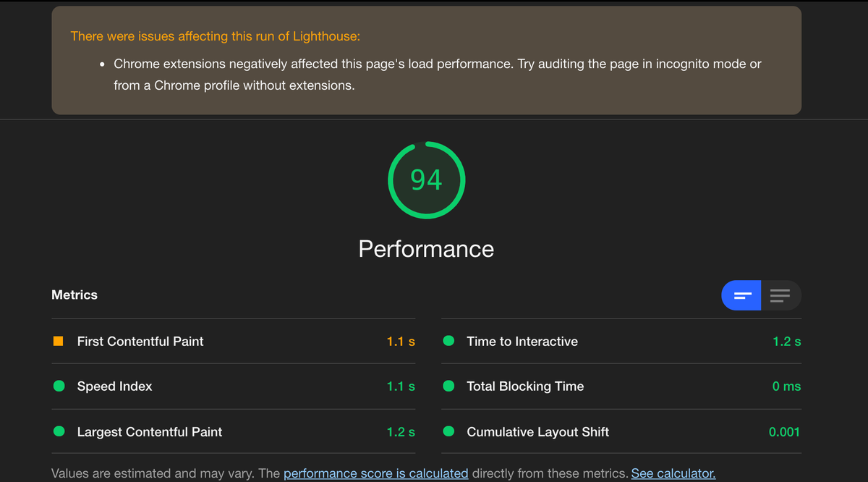Click the Metrics section heading
The width and height of the screenshot is (868, 482).
[x=75, y=295]
